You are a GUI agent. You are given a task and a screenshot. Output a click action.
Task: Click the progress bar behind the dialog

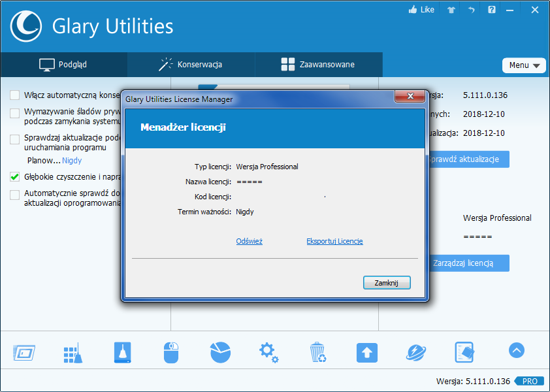click(274, 86)
